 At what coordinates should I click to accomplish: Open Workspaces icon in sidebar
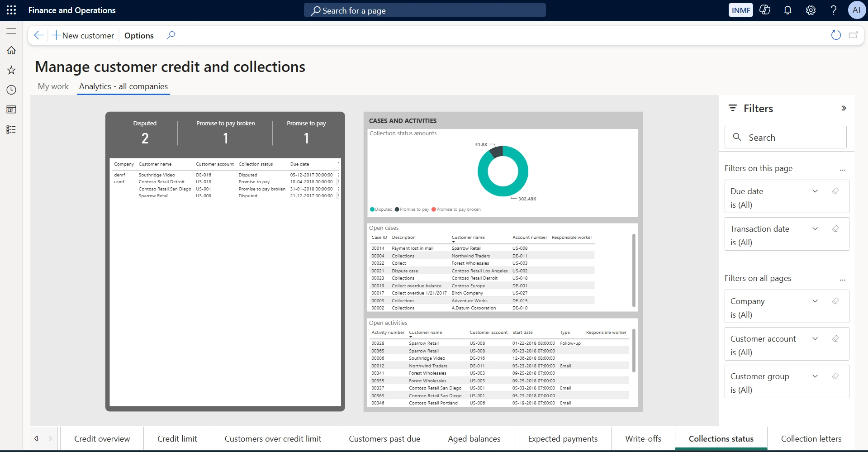11,109
